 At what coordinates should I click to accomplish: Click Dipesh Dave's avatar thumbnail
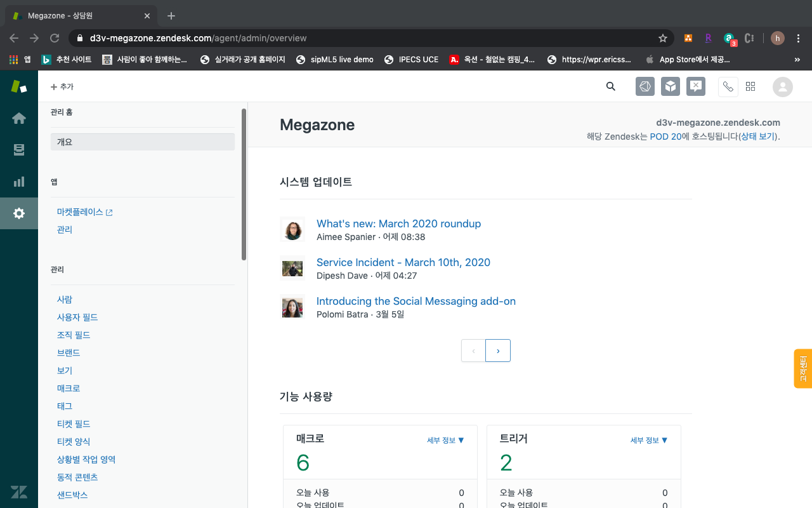[x=292, y=268]
